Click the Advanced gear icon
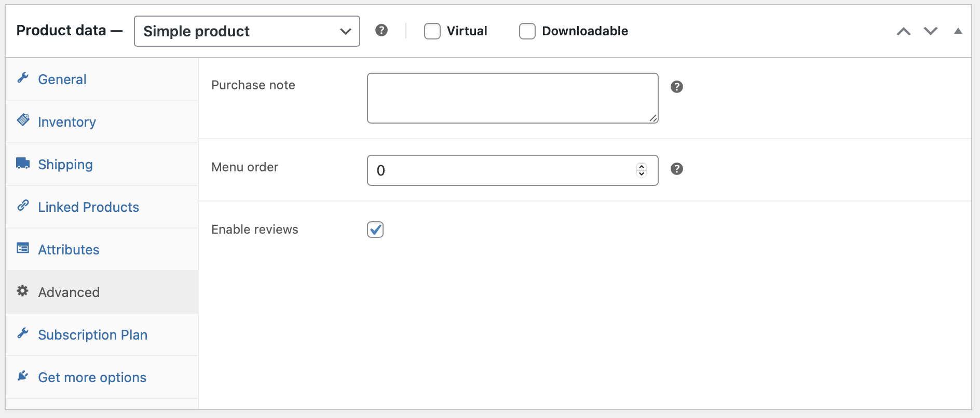Screen dimensions: 980x418 tap(22, 291)
